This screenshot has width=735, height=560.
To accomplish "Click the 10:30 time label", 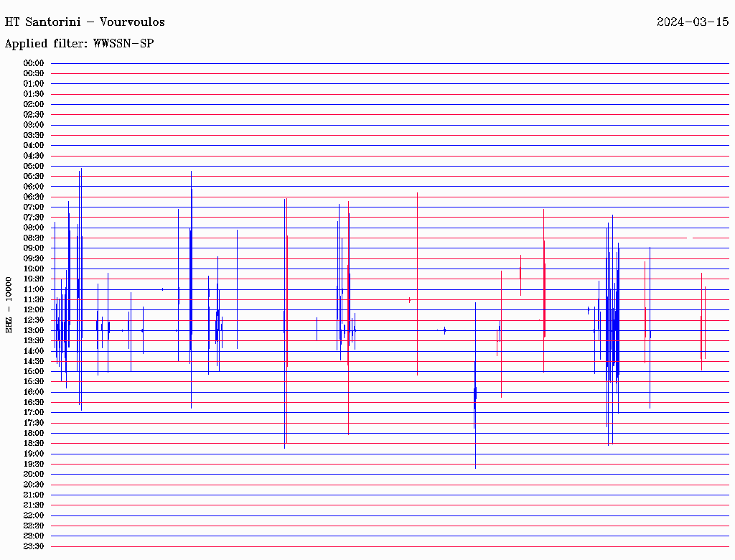I will [x=34, y=279].
